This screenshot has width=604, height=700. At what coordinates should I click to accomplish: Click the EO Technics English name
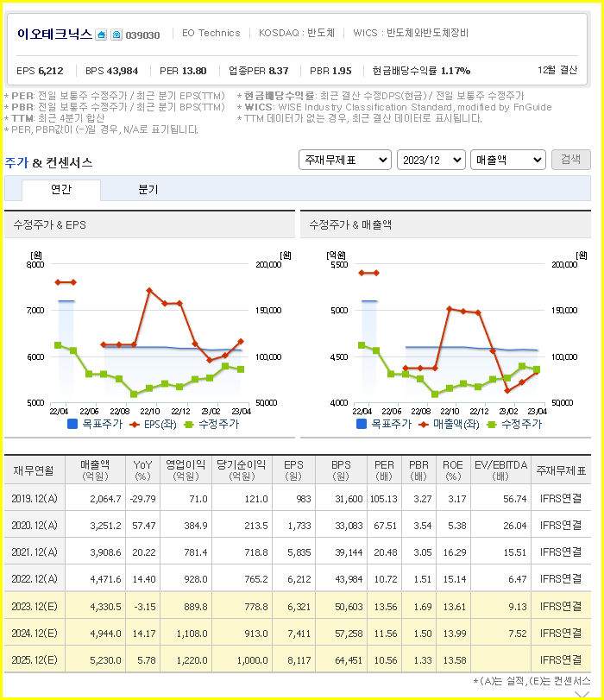[211, 33]
